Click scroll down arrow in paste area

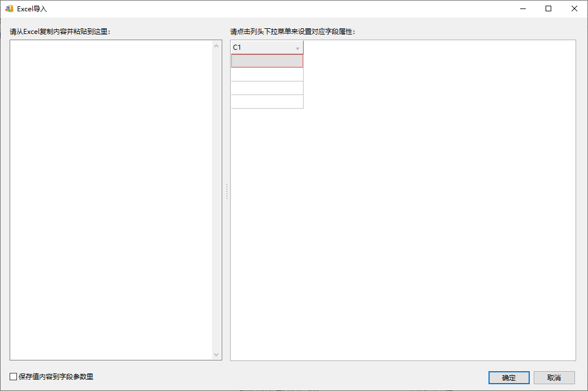[217, 354]
